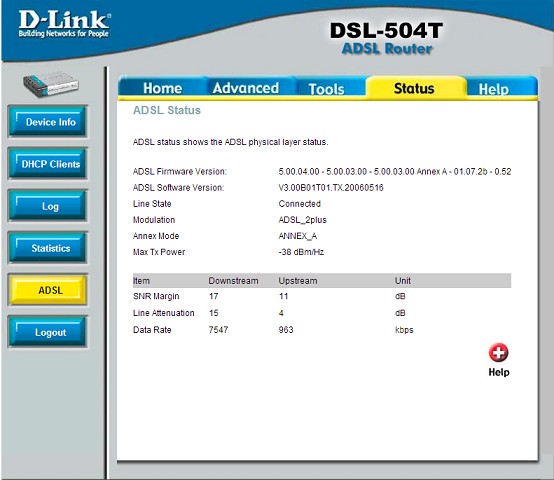Click upstream Line Attenuation value 4
Image resolution: width=554 pixels, height=480 pixels.
[281, 313]
